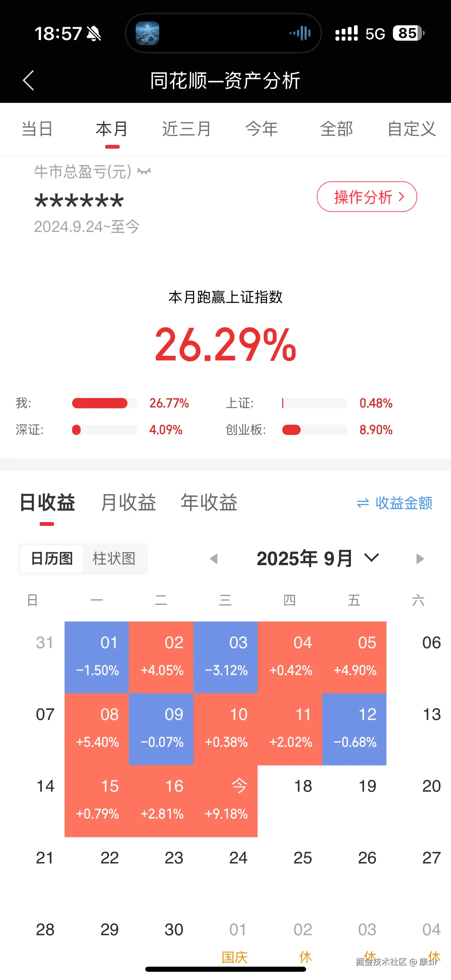Go to next month arrow
This screenshot has height=980, width=451.
[x=420, y=559]
